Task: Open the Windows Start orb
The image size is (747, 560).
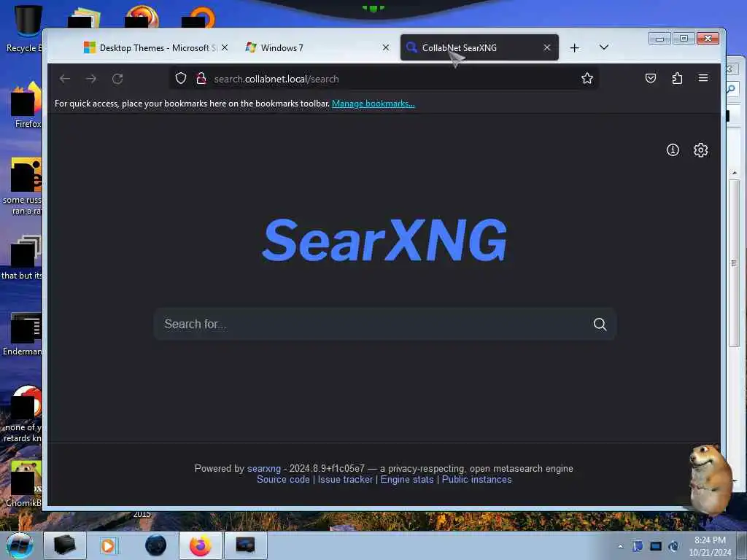Action: [x=19, y=545]
